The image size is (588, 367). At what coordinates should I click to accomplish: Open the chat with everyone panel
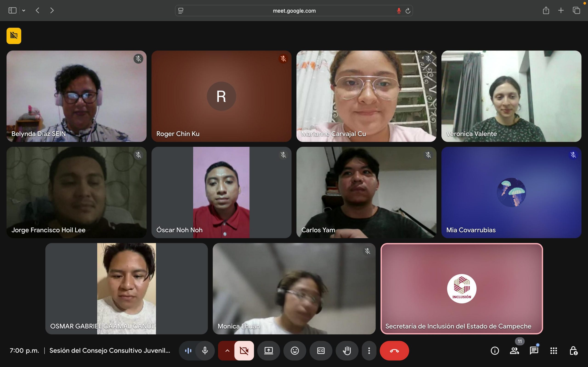click(534, 350)
